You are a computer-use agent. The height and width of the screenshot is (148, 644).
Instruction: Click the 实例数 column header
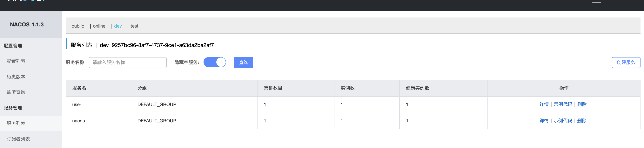367,88
